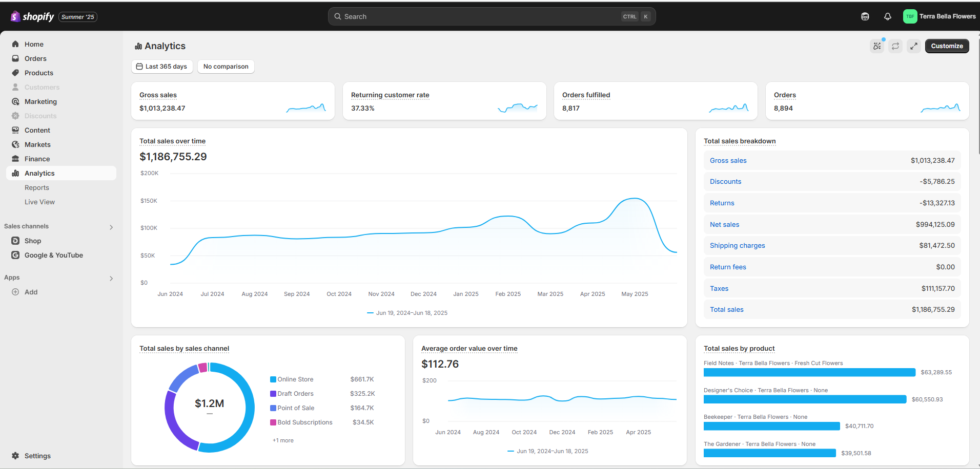Open the Sidekick assistant face icon

(x=865, y=16)
